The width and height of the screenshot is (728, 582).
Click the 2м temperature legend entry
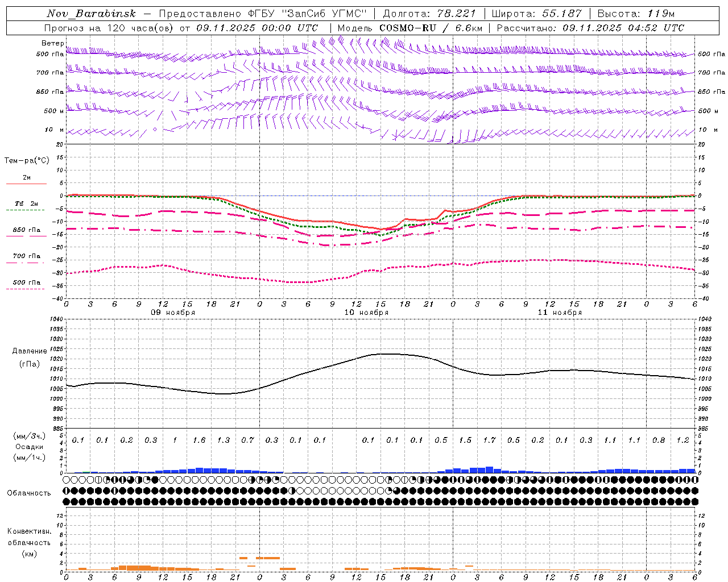click(27, 178)
